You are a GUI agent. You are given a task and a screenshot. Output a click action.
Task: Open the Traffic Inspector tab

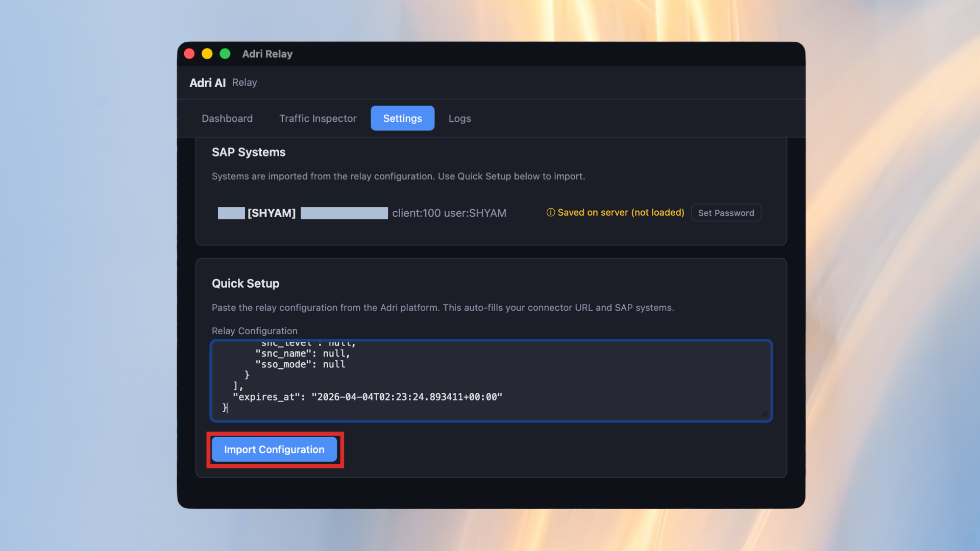click(317, 118)
